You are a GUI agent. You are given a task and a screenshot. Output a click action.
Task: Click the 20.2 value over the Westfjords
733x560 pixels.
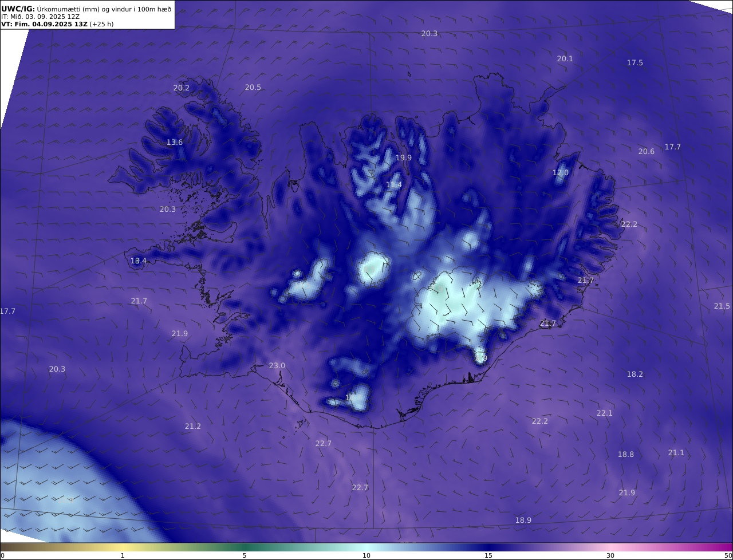182,88
